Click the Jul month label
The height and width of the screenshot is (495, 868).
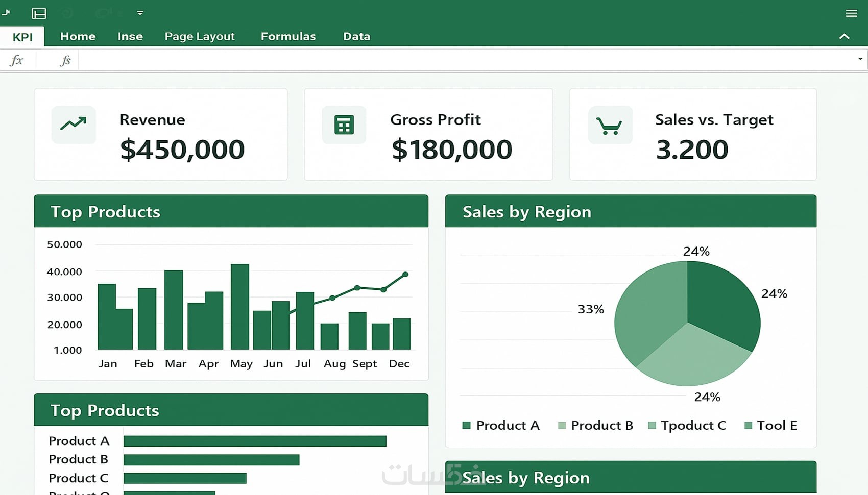(303, 364)
